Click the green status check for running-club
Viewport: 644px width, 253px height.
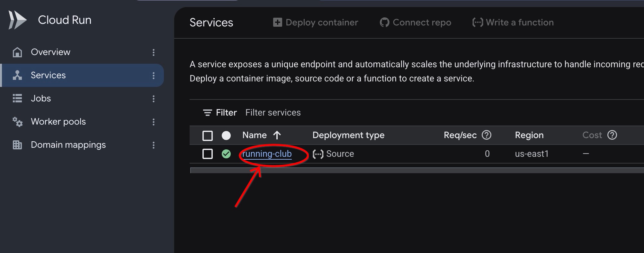pos(226,154)
